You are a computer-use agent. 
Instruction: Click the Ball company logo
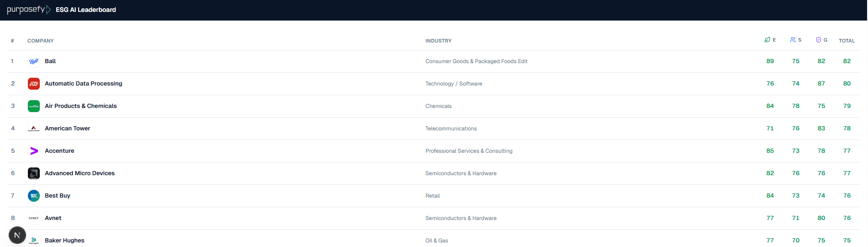click(x=34, y=61)
